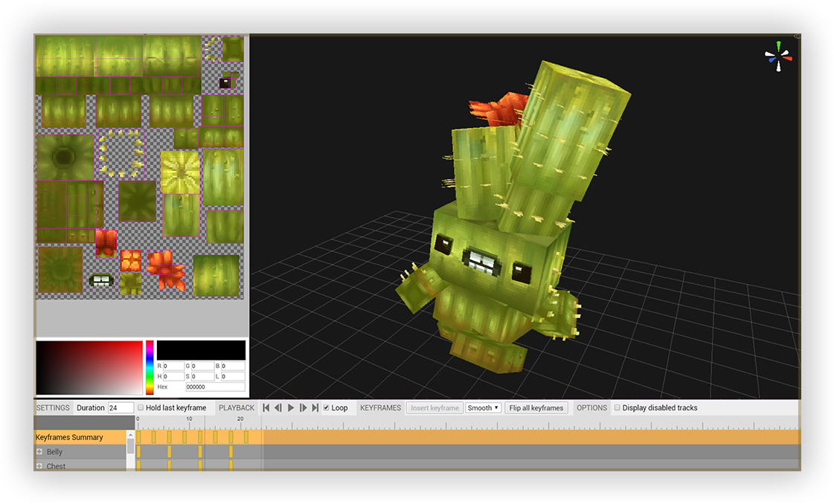Click the S value field
This screenshot has height=504, width=834.
pyautogui.click(x=202, y=376)
